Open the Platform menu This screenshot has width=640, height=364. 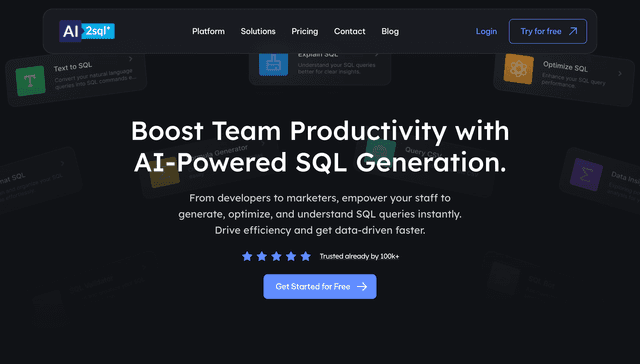209,31
